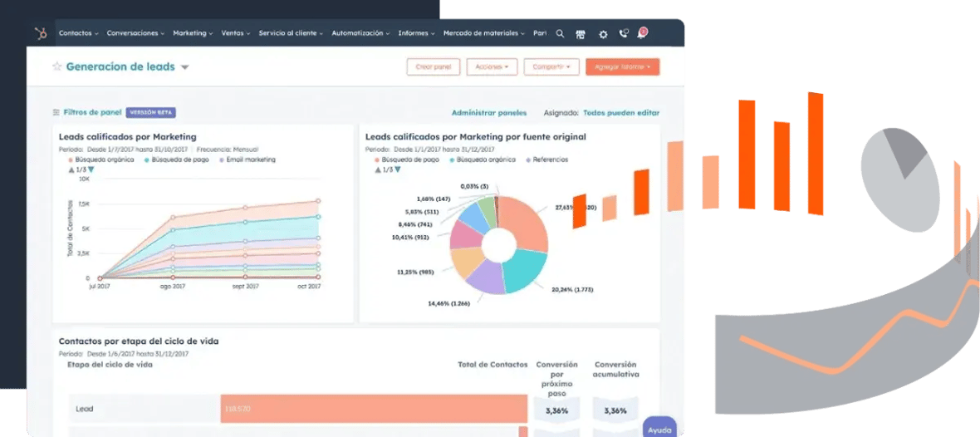Open the Marketing menu
Image resolution: width=980 pixels, height=437 pixels.
193,33
